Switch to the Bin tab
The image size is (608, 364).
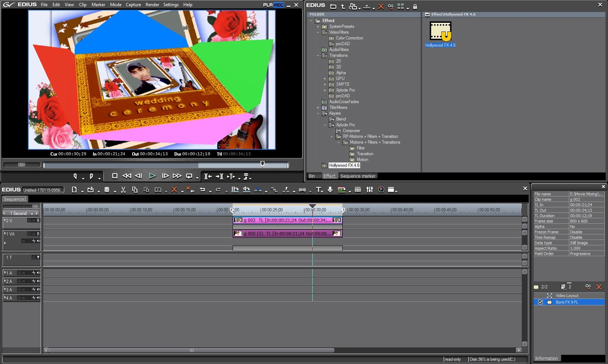(x=312, y=176)
